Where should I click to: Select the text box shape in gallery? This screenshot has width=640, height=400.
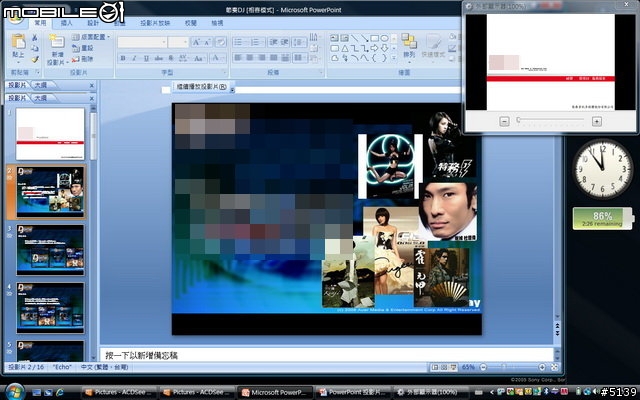coord(334,38)
